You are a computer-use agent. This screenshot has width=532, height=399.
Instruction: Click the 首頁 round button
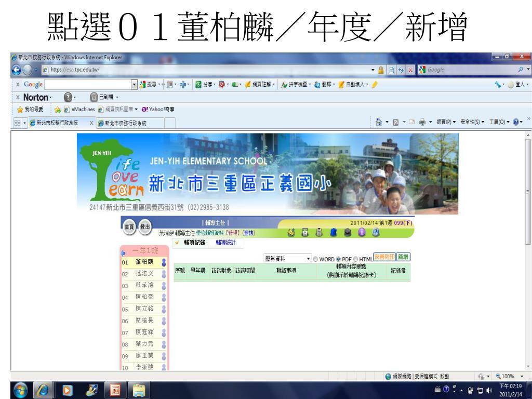[x=129, y=227]
